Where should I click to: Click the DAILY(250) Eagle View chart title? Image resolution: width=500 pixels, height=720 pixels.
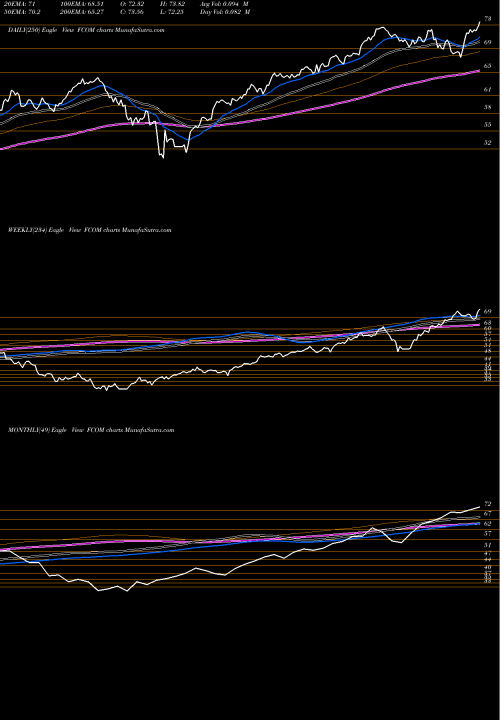click(x=86, y=30)
